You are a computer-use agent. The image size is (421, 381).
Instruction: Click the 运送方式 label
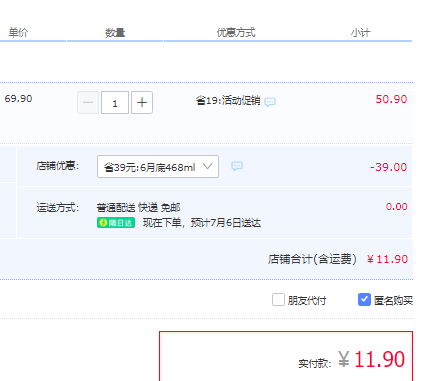point(58,208)
